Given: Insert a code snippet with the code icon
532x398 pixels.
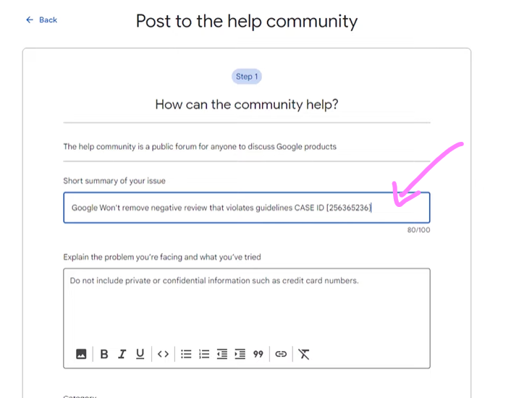Looking at the screenshot, I should tap(164, 354).
